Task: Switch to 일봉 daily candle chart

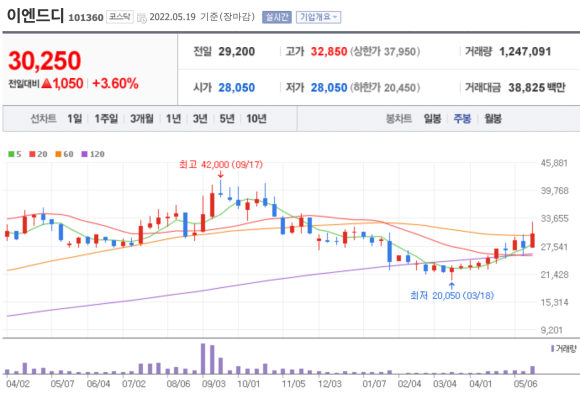Action: click(432, 119)
